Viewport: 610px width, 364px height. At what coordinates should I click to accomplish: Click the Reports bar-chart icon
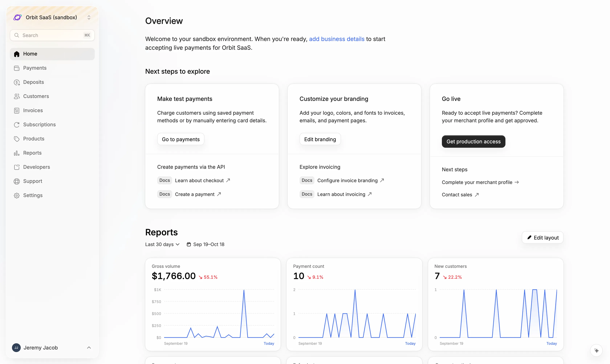pos(17,153)
